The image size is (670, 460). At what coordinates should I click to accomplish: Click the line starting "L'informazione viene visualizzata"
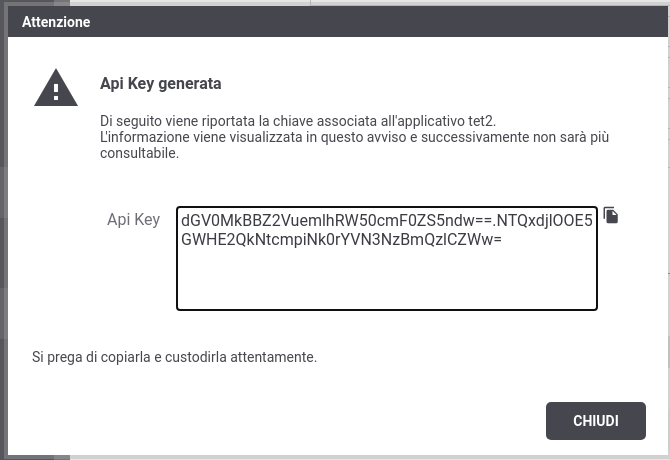tap(355, 137)
